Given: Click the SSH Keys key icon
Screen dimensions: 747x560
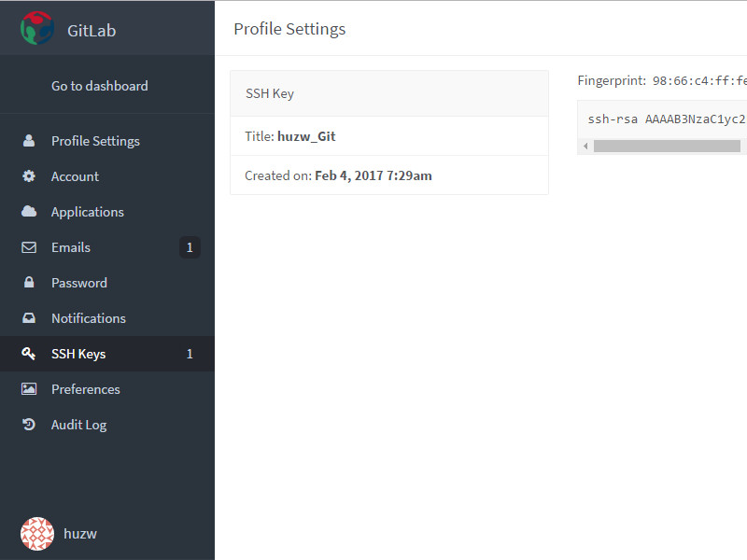Looking at the screenshot, I should (29, 354).
